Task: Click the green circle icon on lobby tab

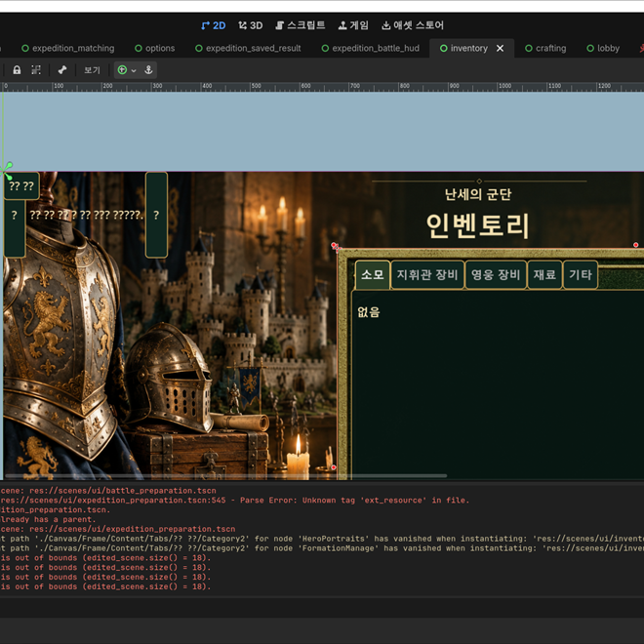Action: tap(590, 49)
